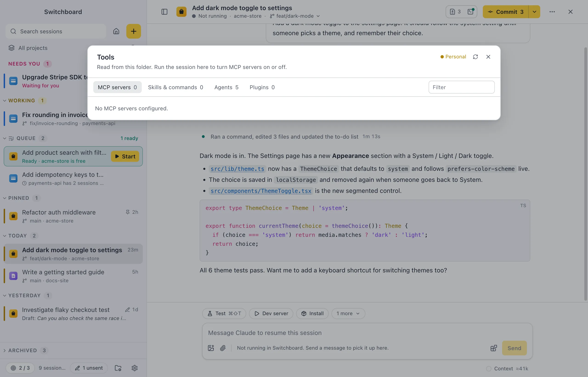Screen dimensions: 588x377
Task: Open the terminal panel icon with green dot
Action: (x=471, y=12)
